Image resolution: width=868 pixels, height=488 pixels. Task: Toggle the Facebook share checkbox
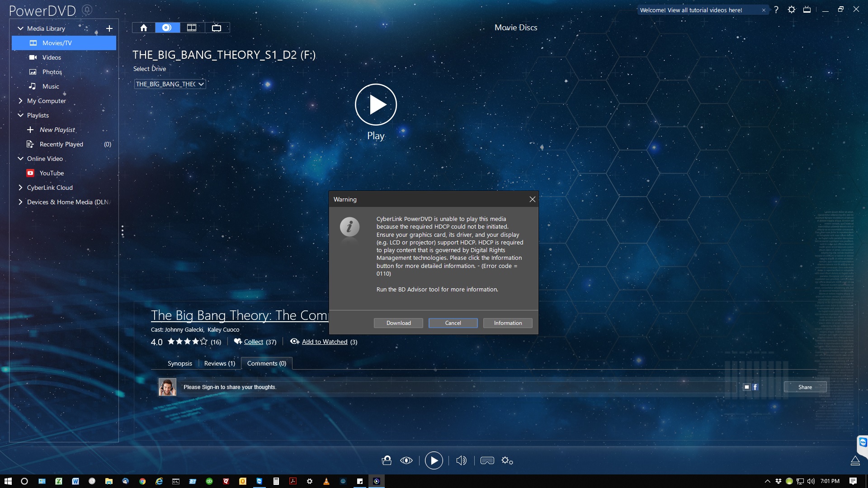746,387
